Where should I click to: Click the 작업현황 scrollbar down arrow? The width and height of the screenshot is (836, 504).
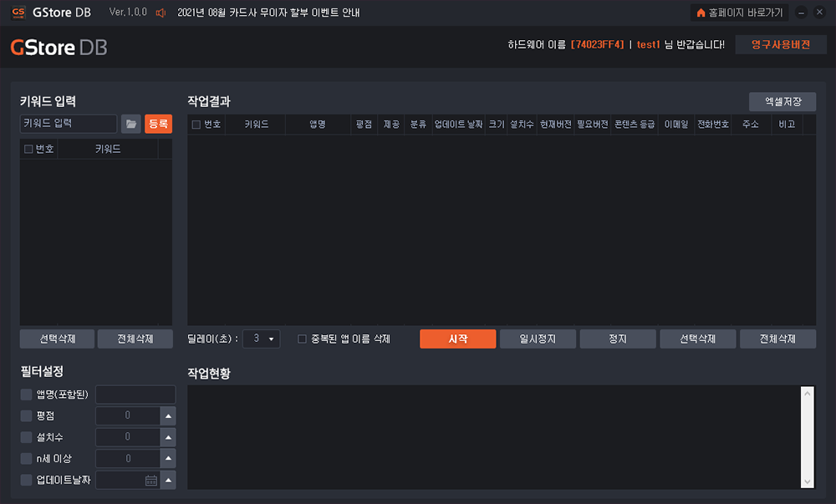point(808,481)
